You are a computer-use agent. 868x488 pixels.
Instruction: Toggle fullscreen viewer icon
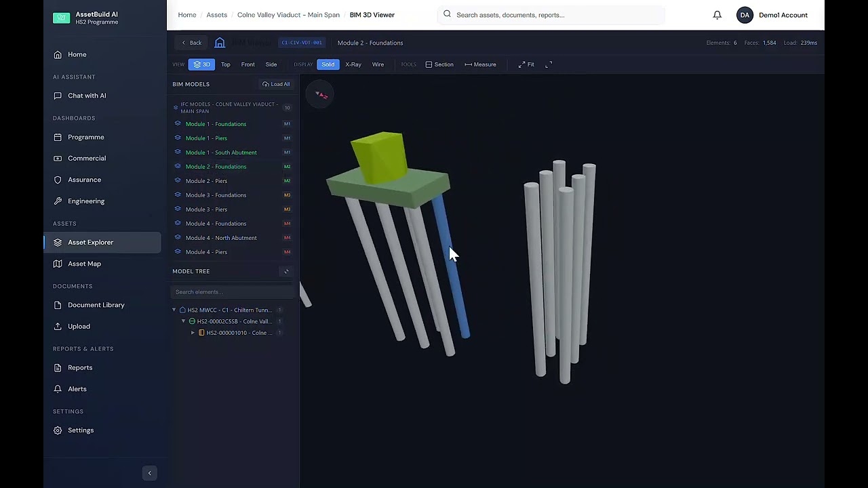coord(549,64)
